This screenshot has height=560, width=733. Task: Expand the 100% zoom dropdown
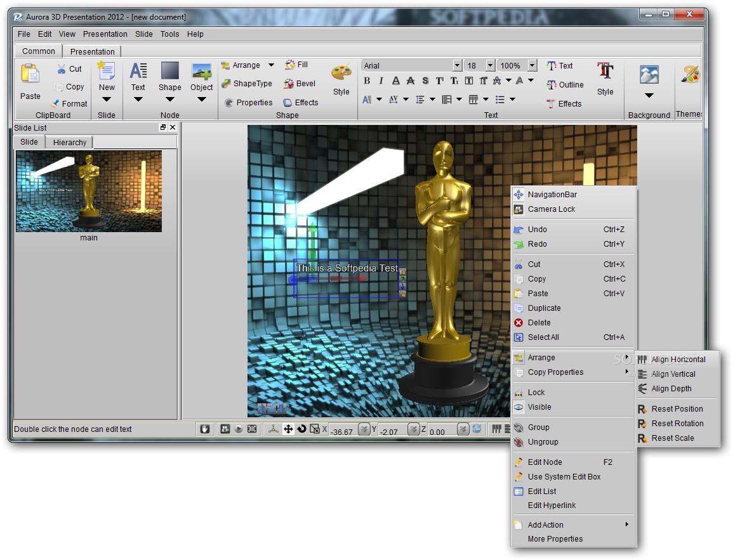point(532,66)
